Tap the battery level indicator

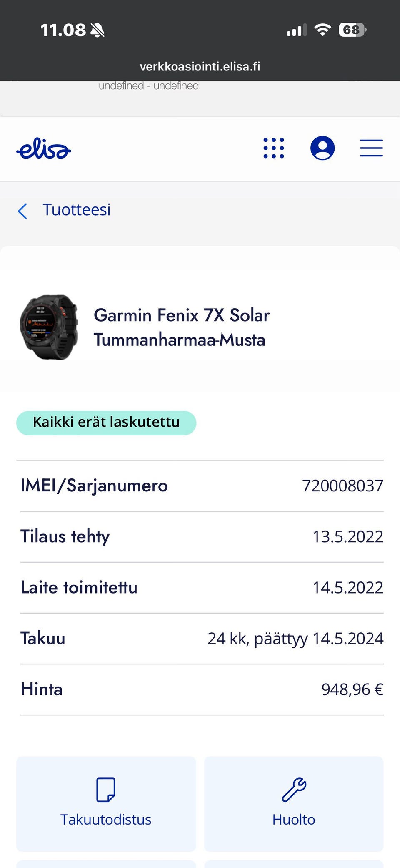coord(352,30)
